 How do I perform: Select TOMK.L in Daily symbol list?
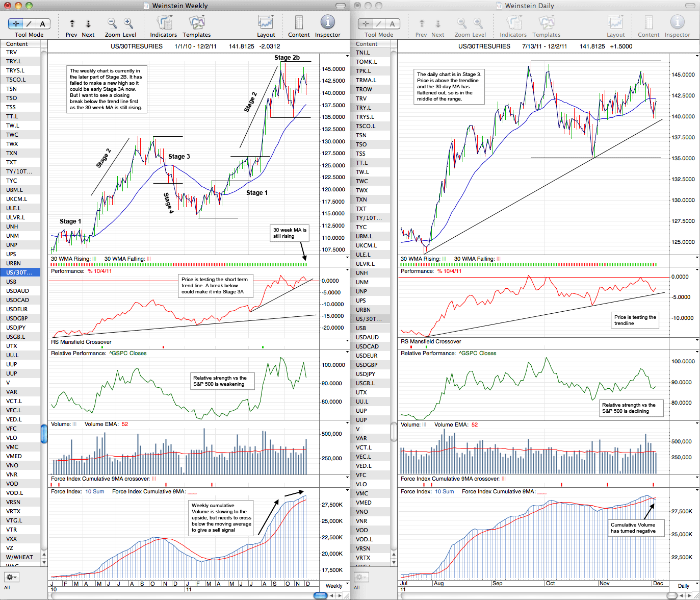point(370,62)
